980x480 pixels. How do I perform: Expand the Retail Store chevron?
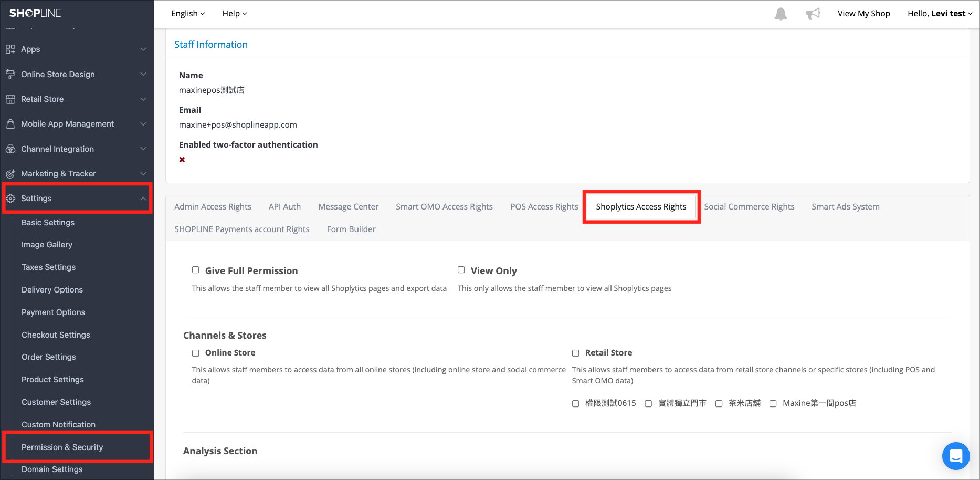[143, 99]
